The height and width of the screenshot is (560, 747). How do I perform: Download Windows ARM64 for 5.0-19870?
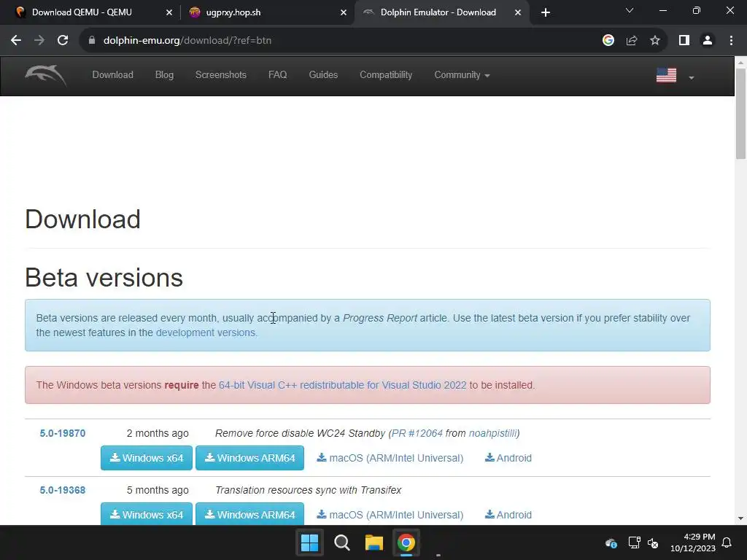coord(249,458)
